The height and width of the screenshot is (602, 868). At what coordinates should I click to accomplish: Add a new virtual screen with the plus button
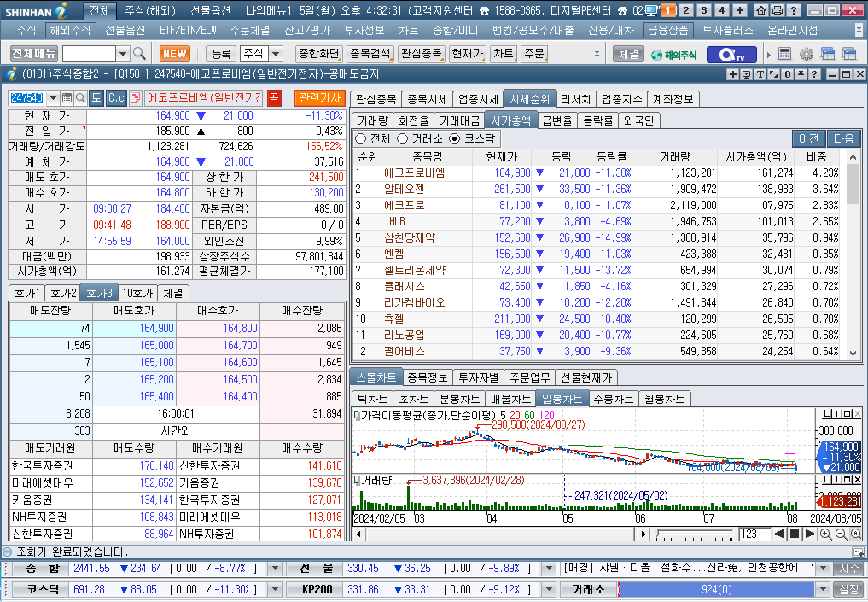[x=740, y=10]
